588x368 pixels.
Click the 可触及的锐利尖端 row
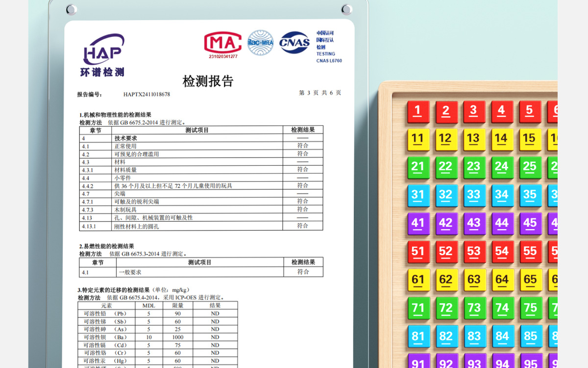[201, 202]
